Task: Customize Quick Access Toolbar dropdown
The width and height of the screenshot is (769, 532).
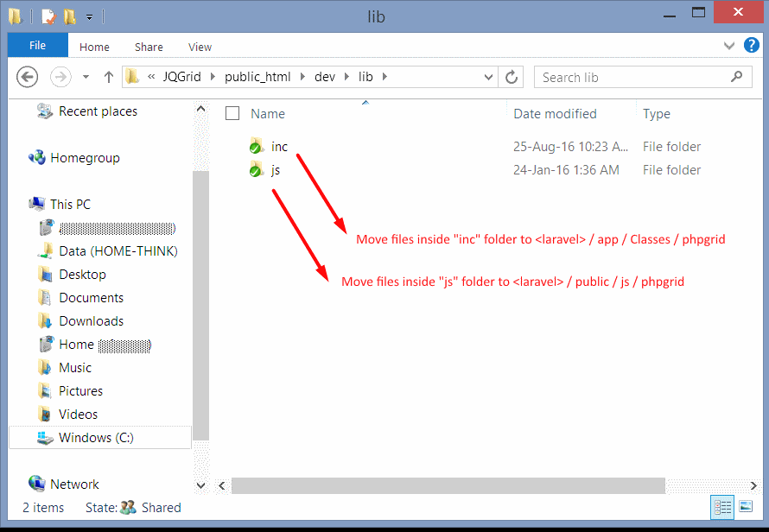Action: click(x=89, y=16)
